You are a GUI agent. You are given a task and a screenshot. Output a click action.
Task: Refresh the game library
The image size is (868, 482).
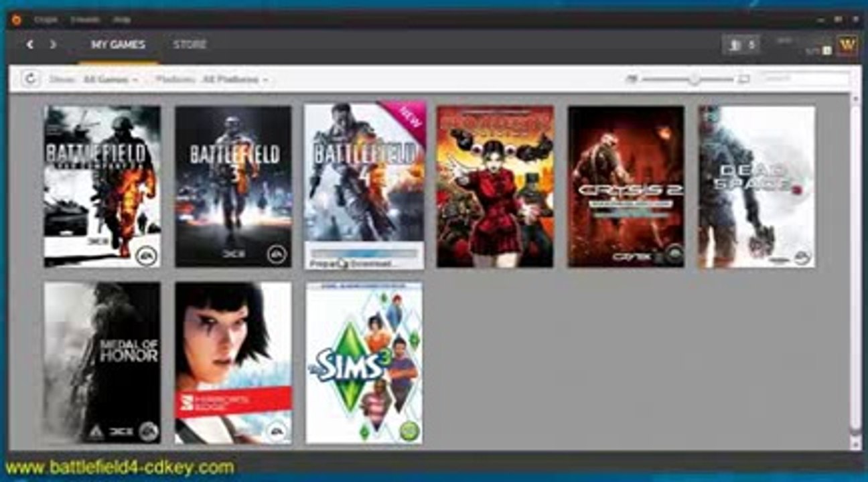click(x=29, y=79)
